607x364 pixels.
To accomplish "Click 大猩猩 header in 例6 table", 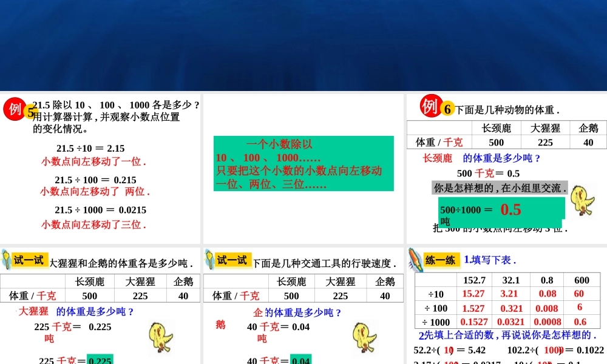I will point(545,128).
